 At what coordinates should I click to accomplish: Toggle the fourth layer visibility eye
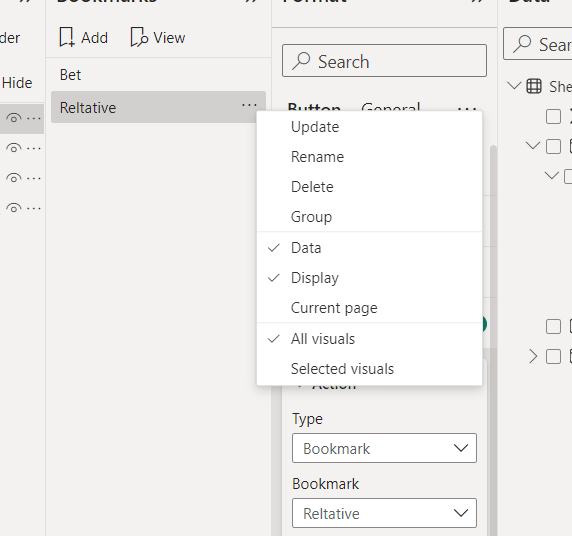click(13, 208)
